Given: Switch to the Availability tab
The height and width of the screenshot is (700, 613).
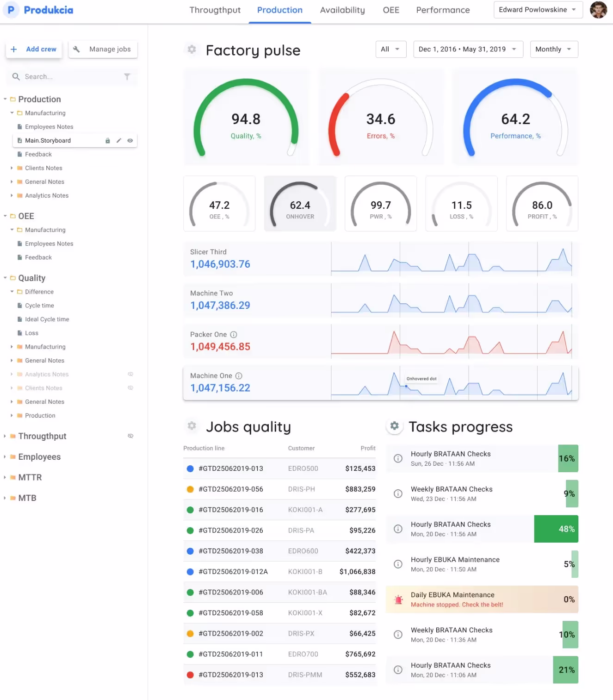Looking at the screenshot, I should coord(342,10).
